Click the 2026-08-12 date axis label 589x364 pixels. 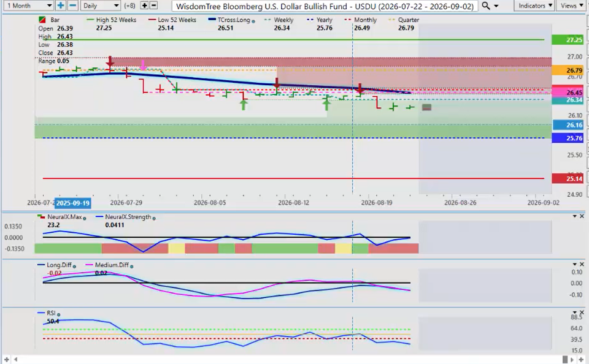(293, 203)
